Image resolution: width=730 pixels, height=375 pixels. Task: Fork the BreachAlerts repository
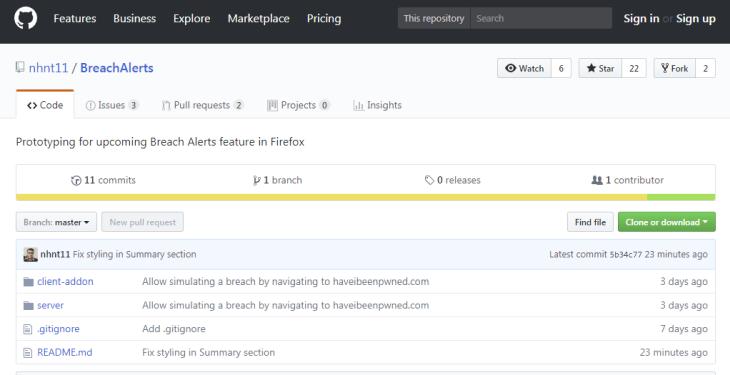(675, 68)
